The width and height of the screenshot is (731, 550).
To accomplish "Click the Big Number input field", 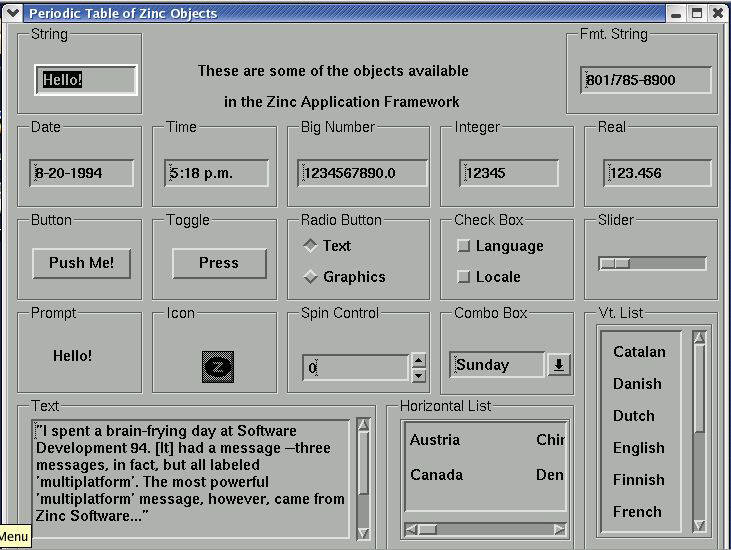I will [x=362, y=173].
